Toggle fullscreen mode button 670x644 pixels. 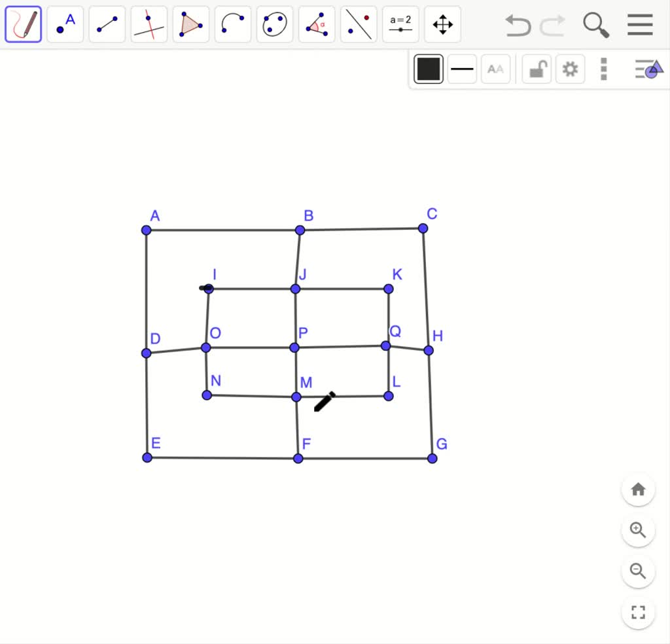[x=638, y=613]
